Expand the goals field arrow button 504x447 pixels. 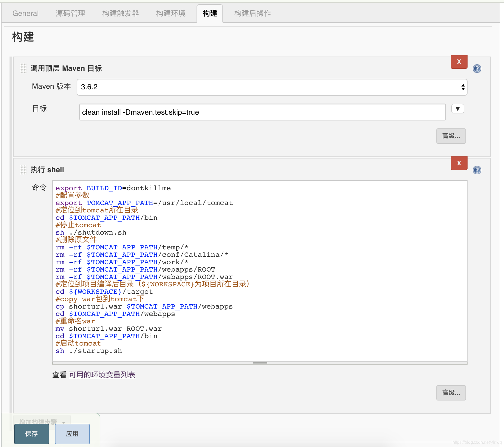click(x=458, y=109)
